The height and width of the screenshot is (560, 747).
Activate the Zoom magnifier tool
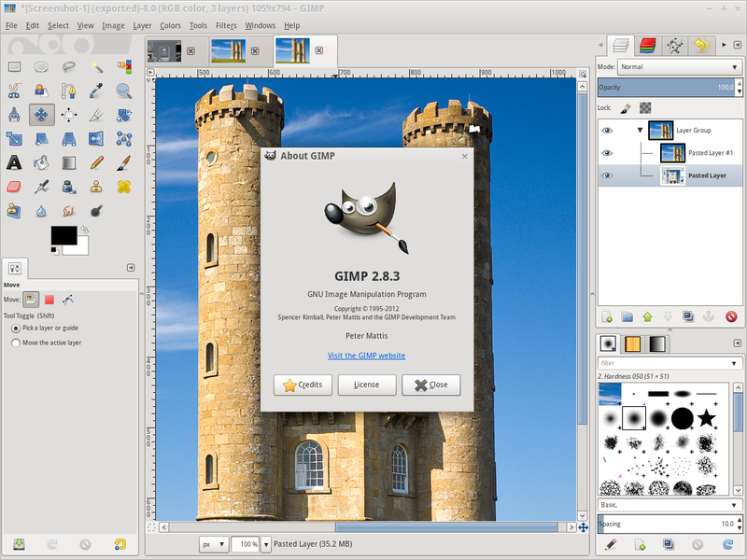[124, 91]
